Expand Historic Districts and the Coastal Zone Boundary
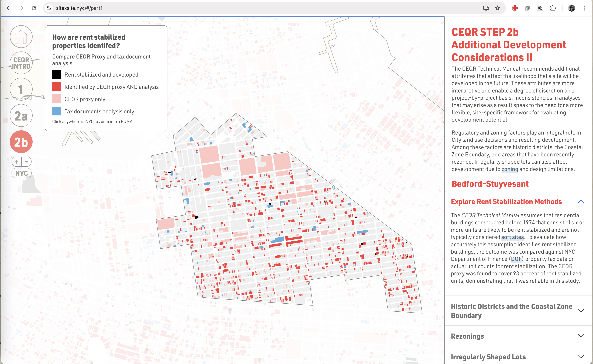This screenshot has height=364, width=593. coord(581,311)
